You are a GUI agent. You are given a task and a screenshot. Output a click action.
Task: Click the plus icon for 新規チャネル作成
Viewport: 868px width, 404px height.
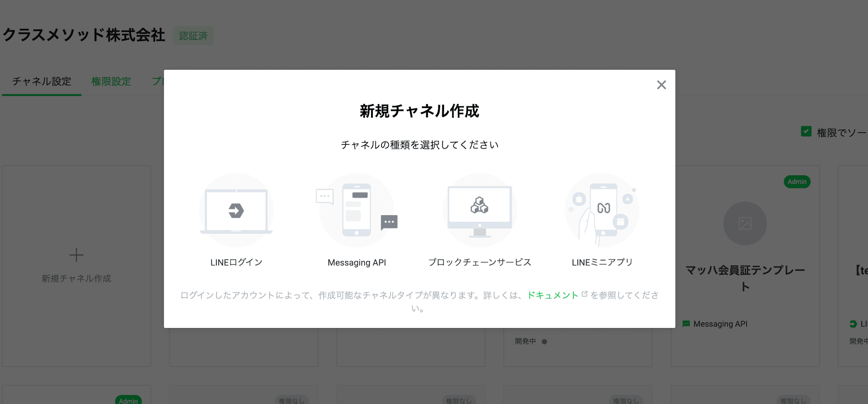[x=76, y=255]
